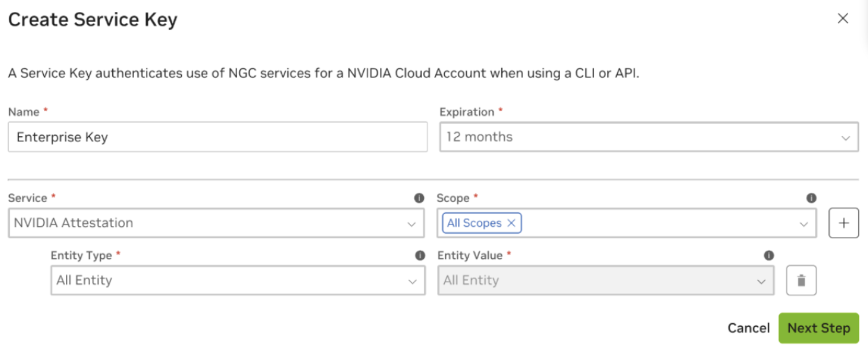This screenshot has height=358, width=868.
Task: Click chevron arrow in Entity Type field
Action: (412, 282)
